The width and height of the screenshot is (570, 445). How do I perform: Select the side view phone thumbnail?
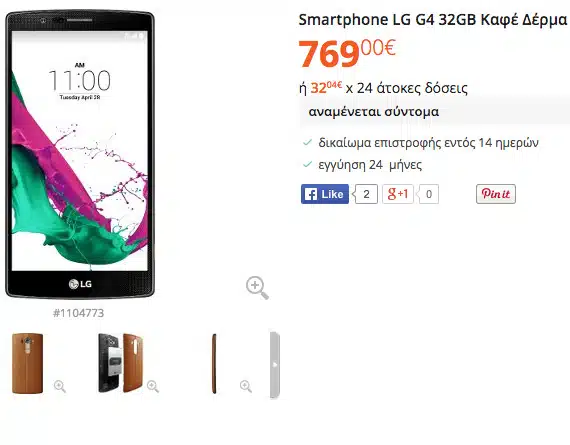[x=214, y=363]
